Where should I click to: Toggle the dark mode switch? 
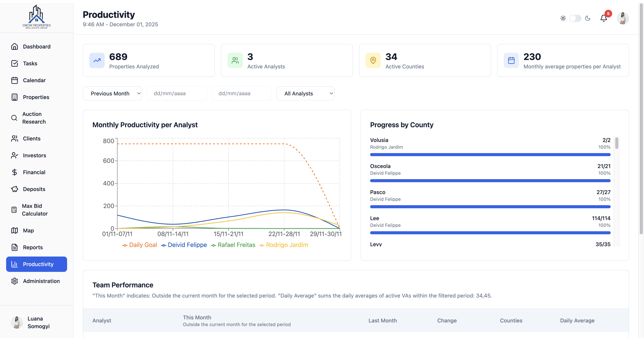(x=575, y=18)
